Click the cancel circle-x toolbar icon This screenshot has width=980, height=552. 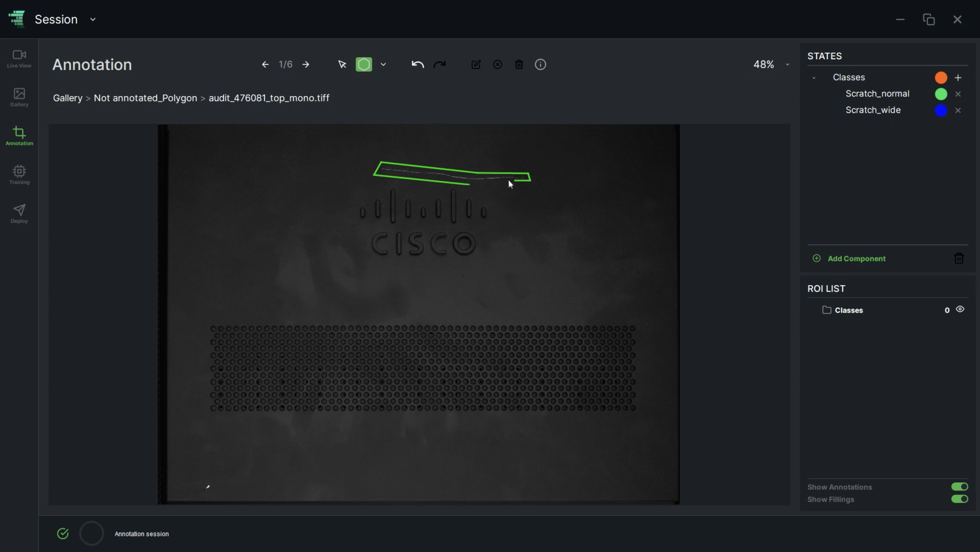tap(497, 65)
